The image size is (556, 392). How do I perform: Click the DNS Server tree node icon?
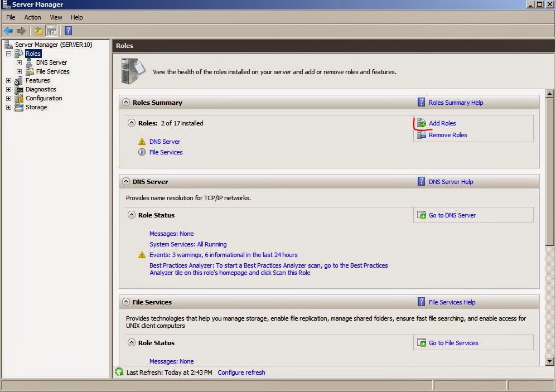click(30, 62)
